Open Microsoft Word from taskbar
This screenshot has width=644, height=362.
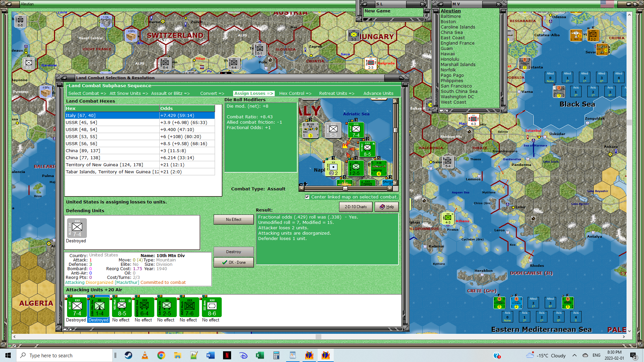[211, 355]
